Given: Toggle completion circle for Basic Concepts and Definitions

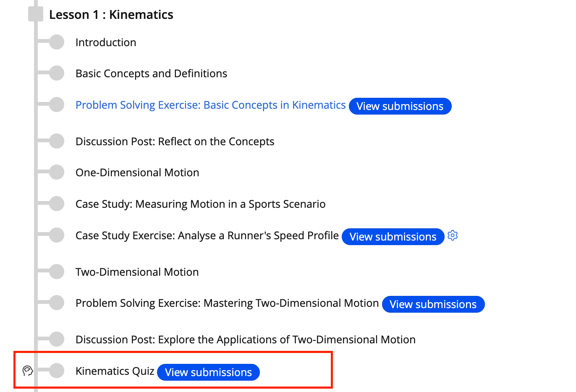Looking at the screenshot, I should [x=57, y=73].
